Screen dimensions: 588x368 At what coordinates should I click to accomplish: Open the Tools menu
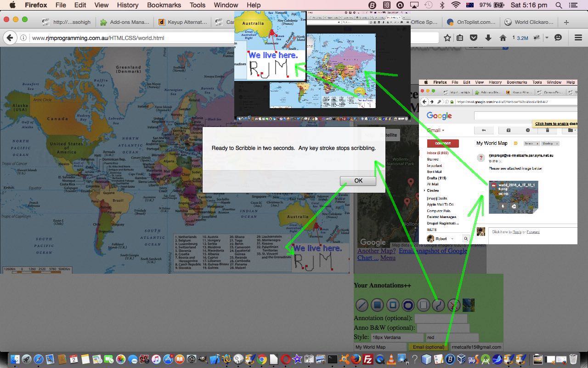click(x=197, y=5)
